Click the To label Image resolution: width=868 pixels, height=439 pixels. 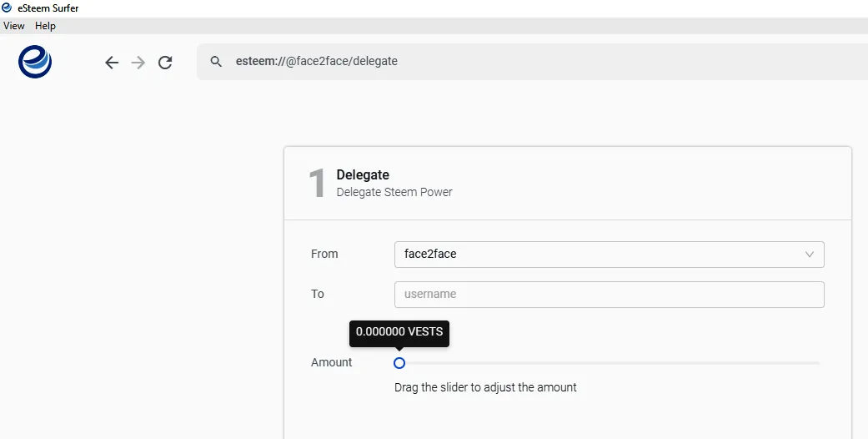pos(317,294)
